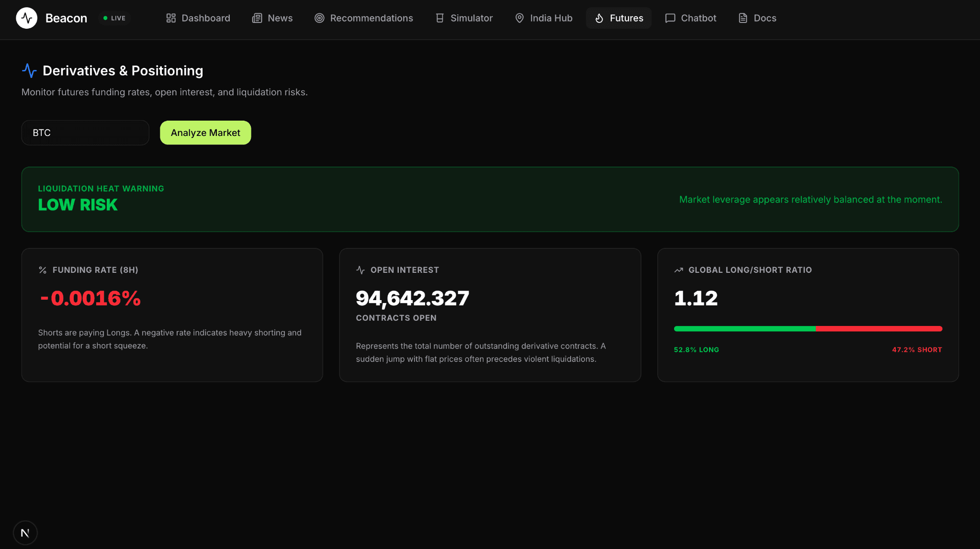Click the 94,642.327 open interest value
Screen dimensions: 980x549
tap(412, 298)
